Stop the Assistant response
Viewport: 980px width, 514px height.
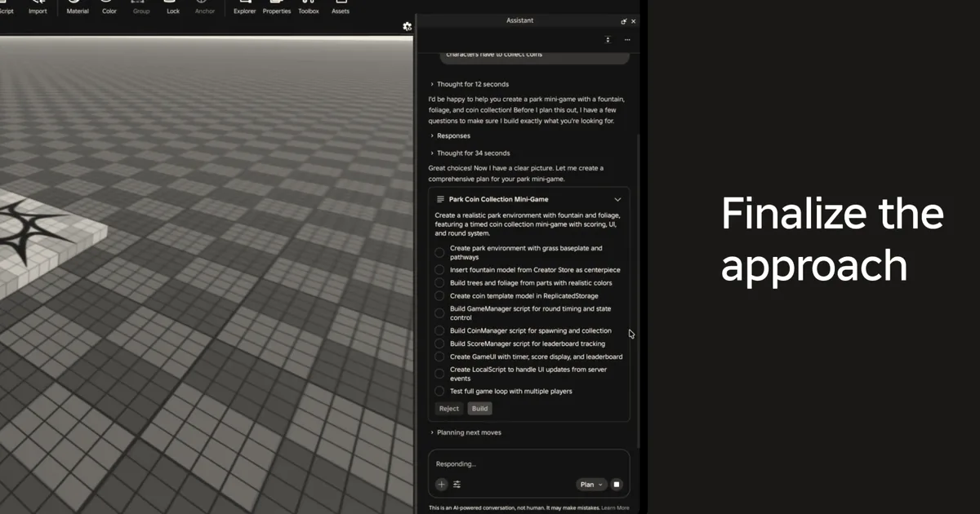[x=617, y=485]
